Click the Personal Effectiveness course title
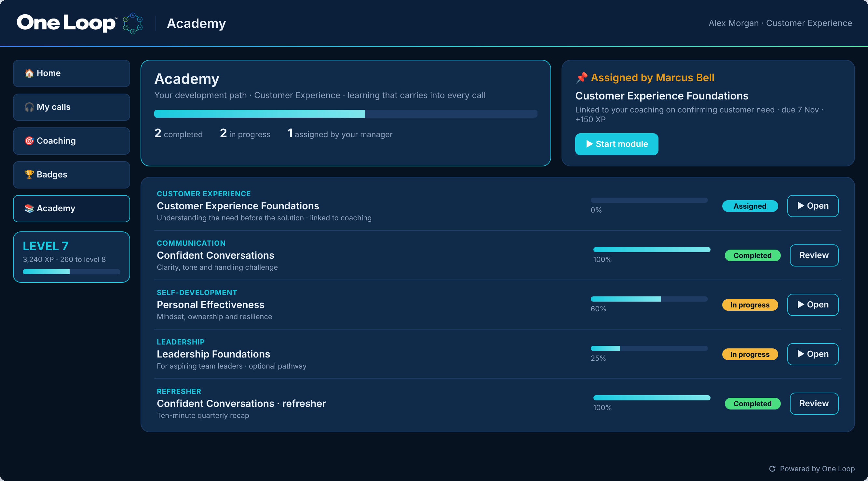Screen dimensions: 868x481 click(x=210, y=305)
